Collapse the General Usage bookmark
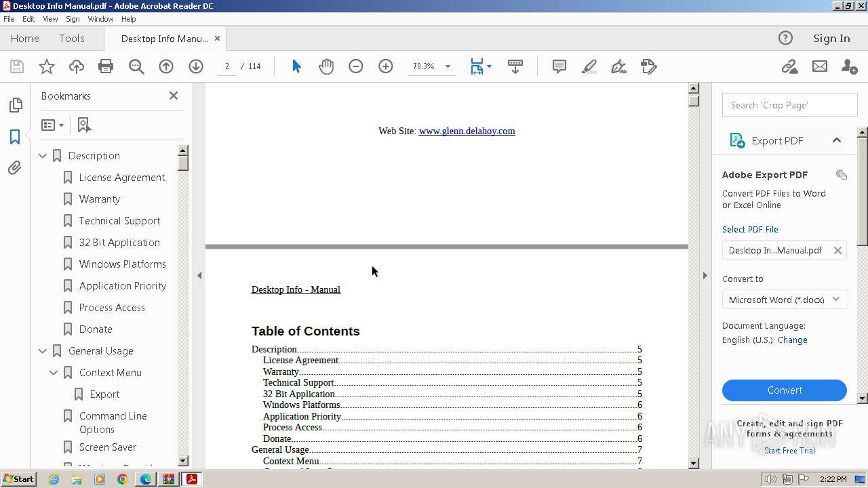The width and height of the screenshot is (868, 488). pyautogui.click(x=43, y=351)
